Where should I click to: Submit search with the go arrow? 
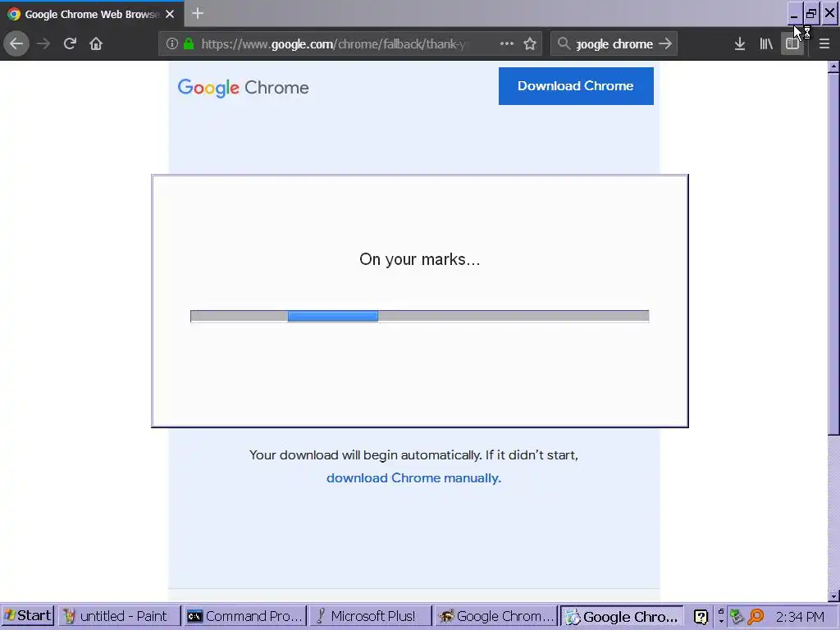point(665,43)
